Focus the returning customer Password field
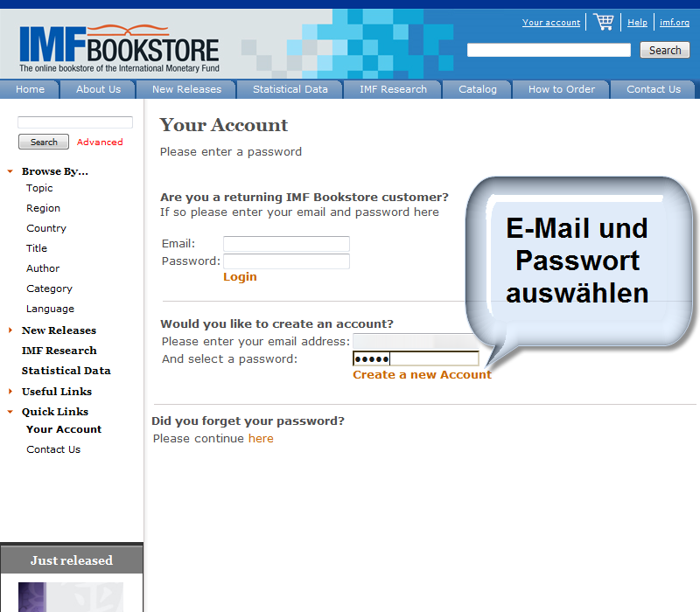This screenshot has height=612, width=700. [286, 261]
